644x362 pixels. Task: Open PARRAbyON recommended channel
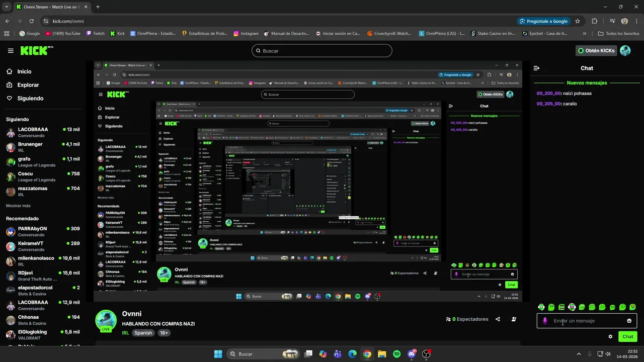(x=43, y=232)
